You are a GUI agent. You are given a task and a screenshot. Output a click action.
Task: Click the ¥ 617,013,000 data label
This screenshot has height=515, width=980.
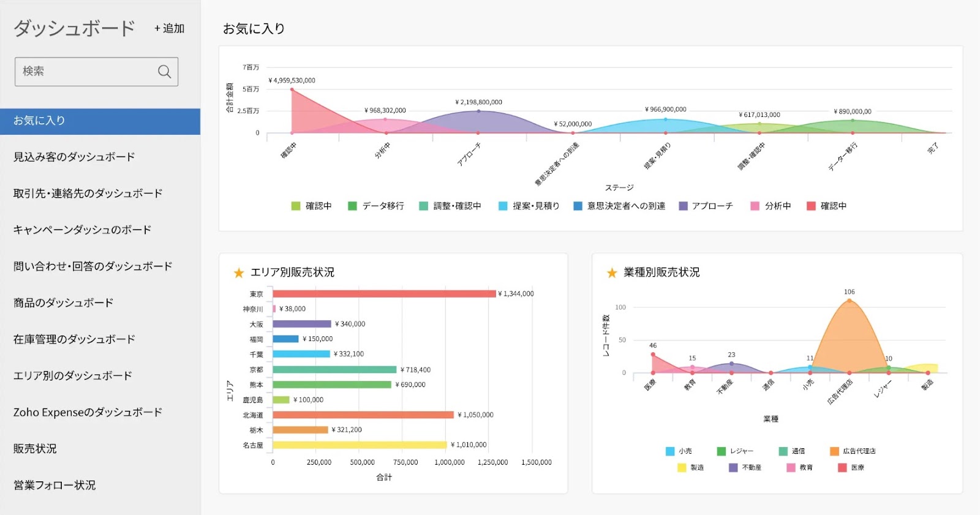click(759, 115)
